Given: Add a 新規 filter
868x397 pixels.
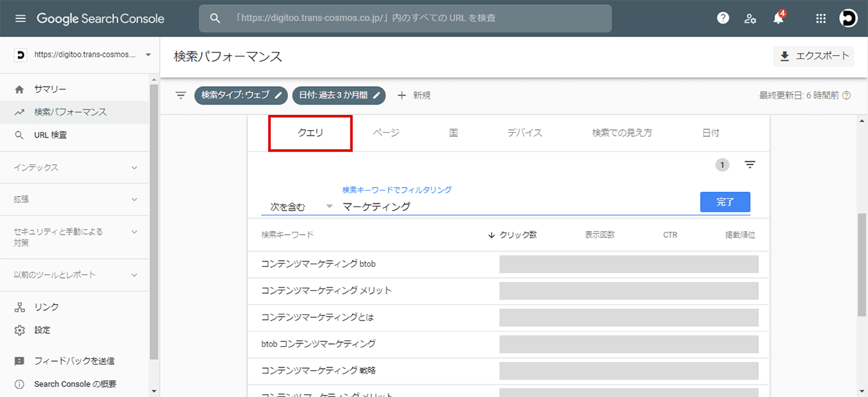Looking at the screenshot, I should pyautogui.click(x=414, y=95).
